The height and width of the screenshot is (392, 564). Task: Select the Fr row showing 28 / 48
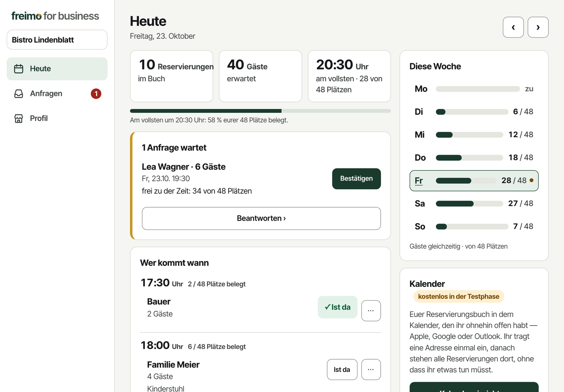(474, 180)
